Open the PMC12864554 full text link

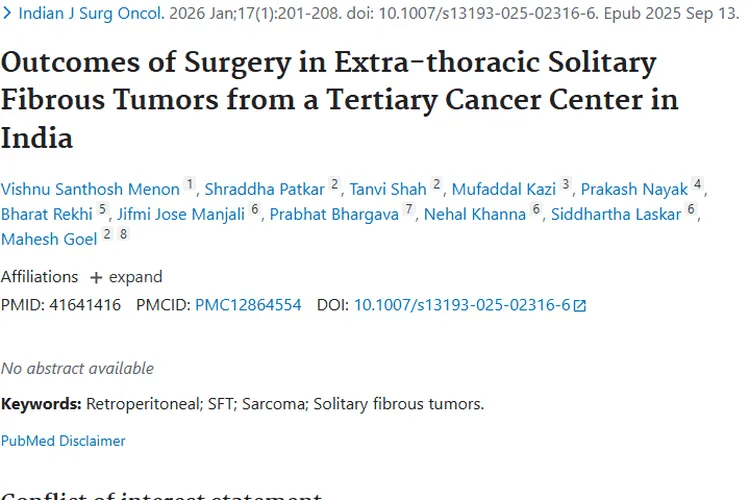click(x=248, y=305)
